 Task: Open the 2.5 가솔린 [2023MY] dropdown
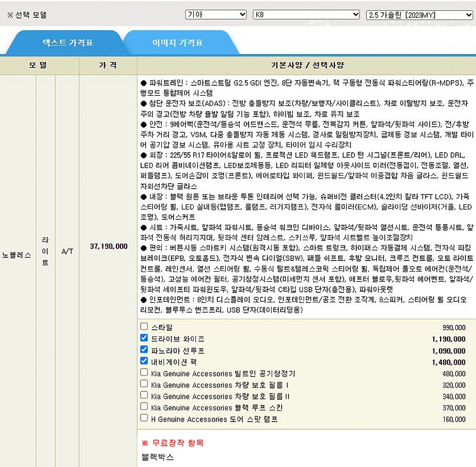(420, 15)
